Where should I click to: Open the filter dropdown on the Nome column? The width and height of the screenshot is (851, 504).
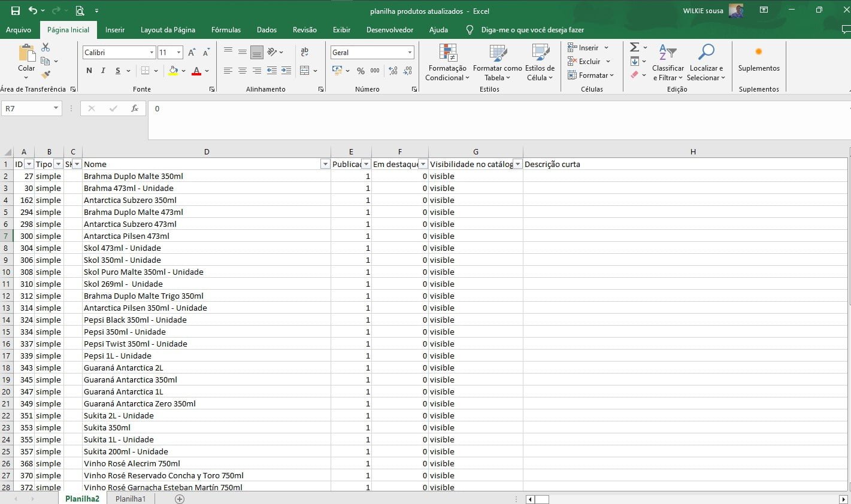tap(326, 163)
